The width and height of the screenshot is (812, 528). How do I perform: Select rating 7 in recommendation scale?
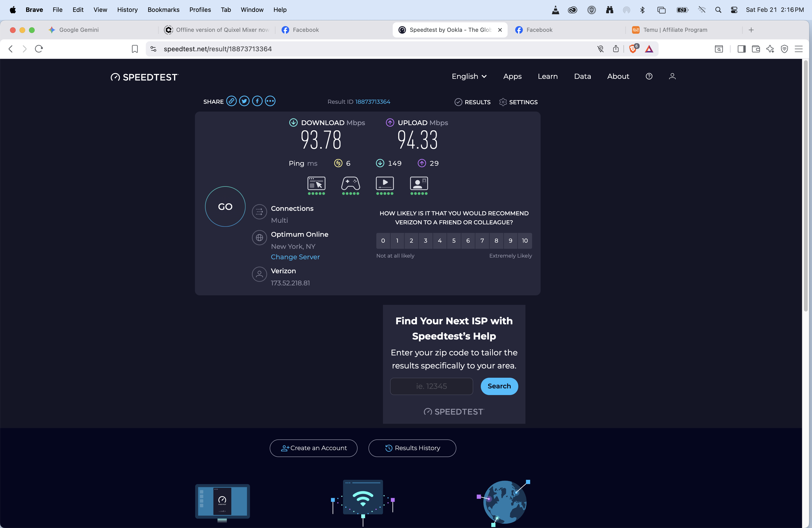click(x=482, y=241)
